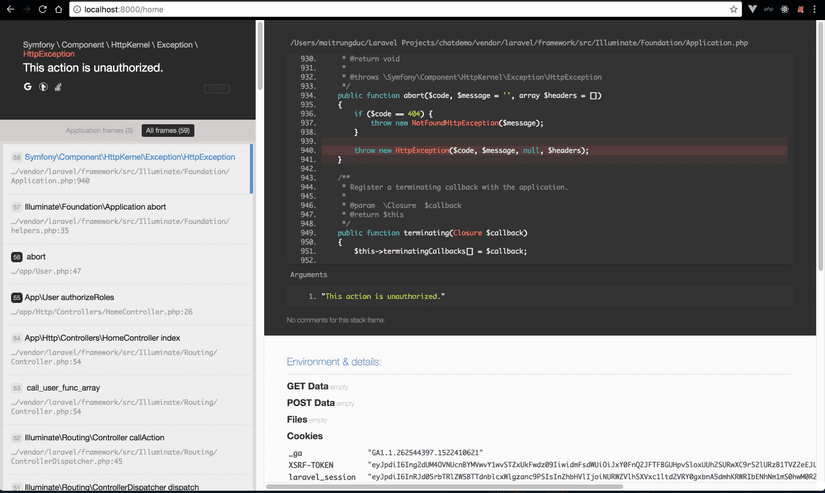This screenshot has height=493, width=825.
Task: Open the Vue devtools extension icon
Action: [752, 9]
